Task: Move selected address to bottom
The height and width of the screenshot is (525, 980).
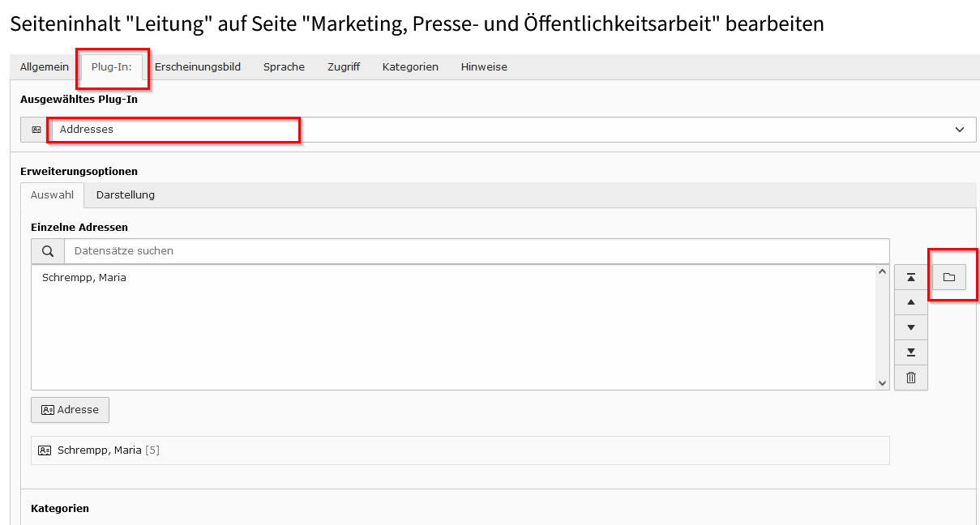Action: (911, 352)
